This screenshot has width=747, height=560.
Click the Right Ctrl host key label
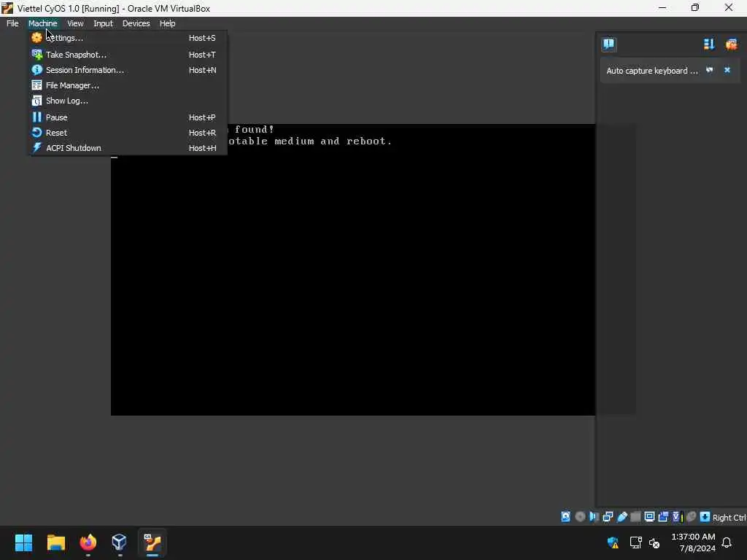click(729, 517)
